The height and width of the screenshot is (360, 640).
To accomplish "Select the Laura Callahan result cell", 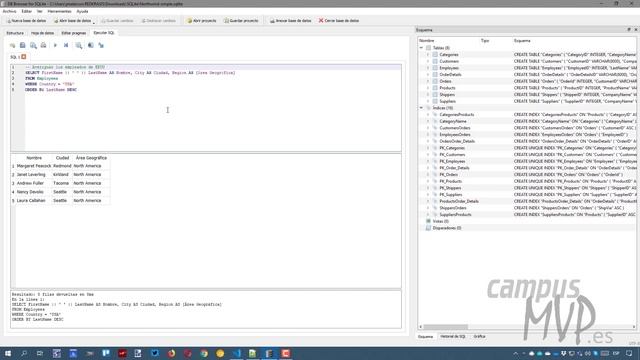I will click(x=34, y=200).
